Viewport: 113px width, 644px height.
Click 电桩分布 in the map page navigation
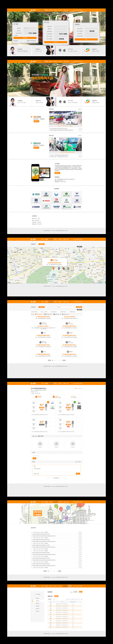[51, 239]
